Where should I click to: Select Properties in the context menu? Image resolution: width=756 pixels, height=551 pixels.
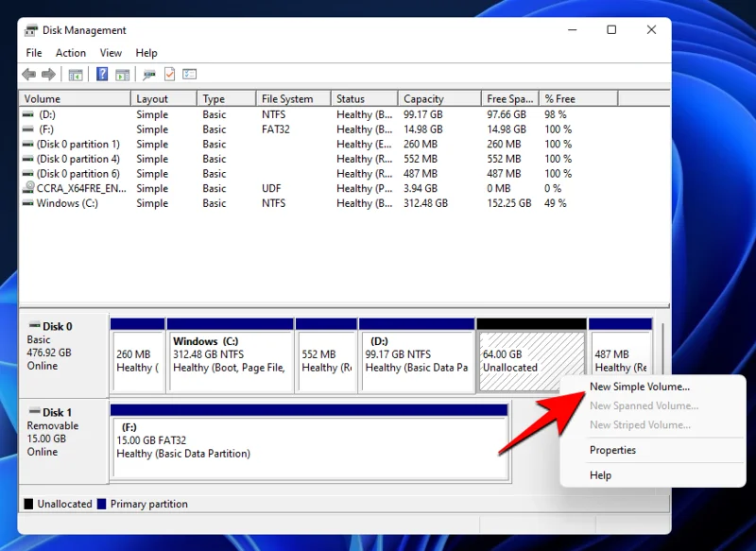612,450
